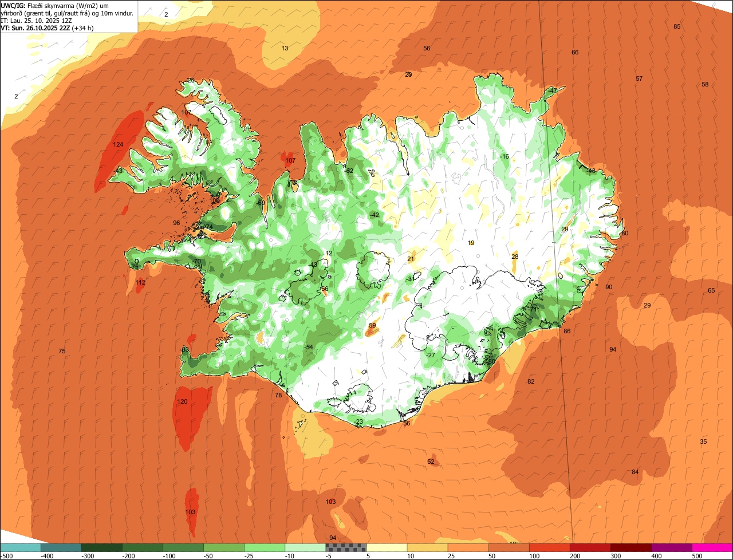Click the value 58 at the eastern edge
The height and width of the screenshot is (560, 733).
coord(705,85)
